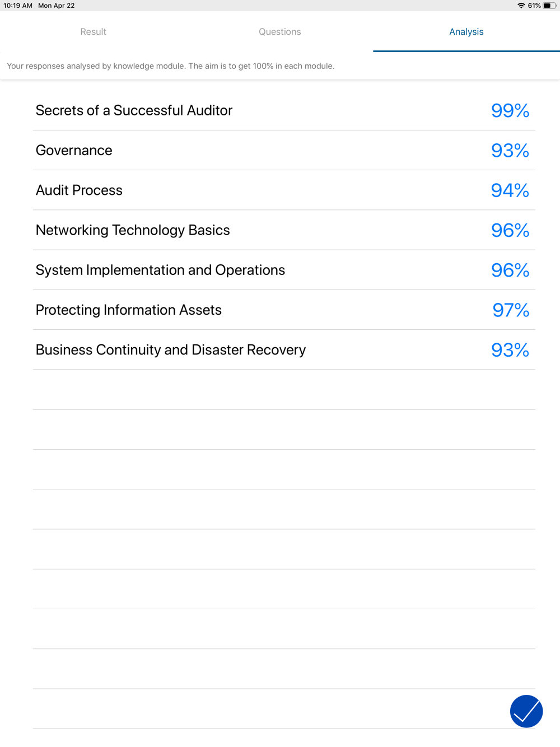Open the Governance module row

click(x=284, y=150)
